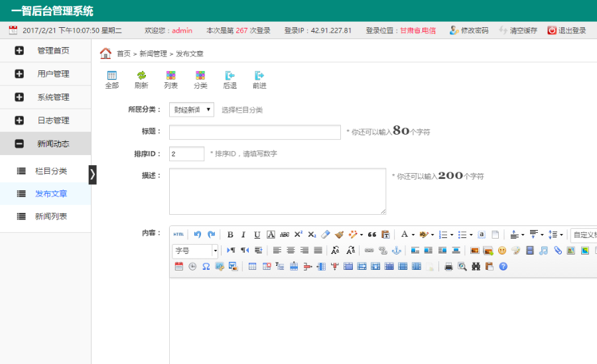Open line spacing dropdown arrow

click(561, 235)
